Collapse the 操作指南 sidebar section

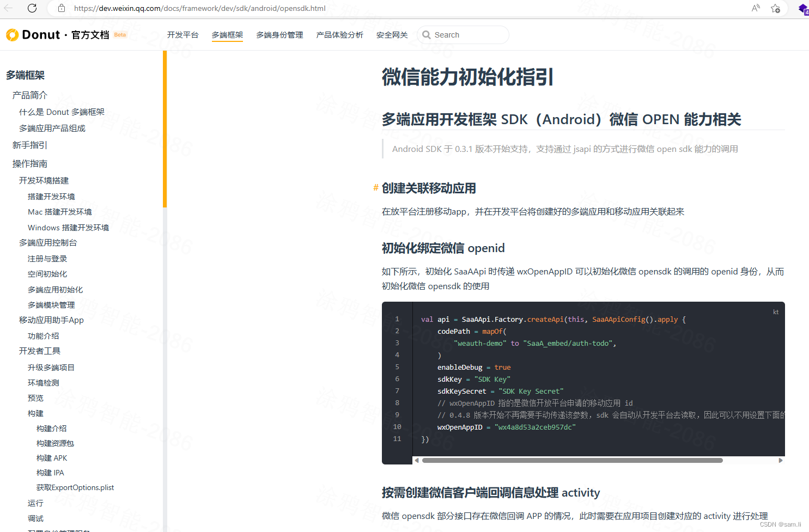[30, 164]
